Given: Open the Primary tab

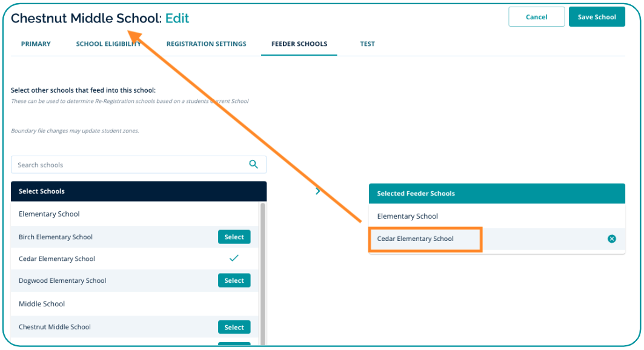Looking at the screenshot, I should 36,44.
